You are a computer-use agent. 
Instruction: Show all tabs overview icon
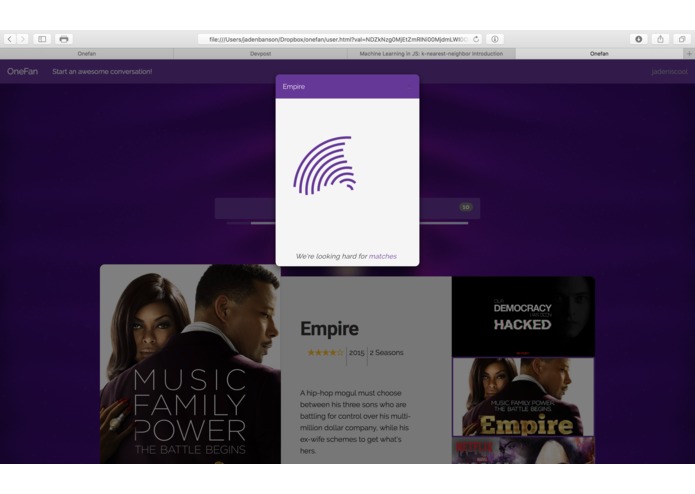682,39
